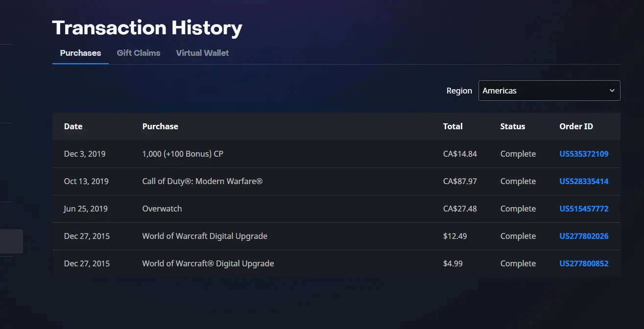The image size is (644, 329).
Task: Select the Overwatch purchase name
Action: tap(162, 209)
